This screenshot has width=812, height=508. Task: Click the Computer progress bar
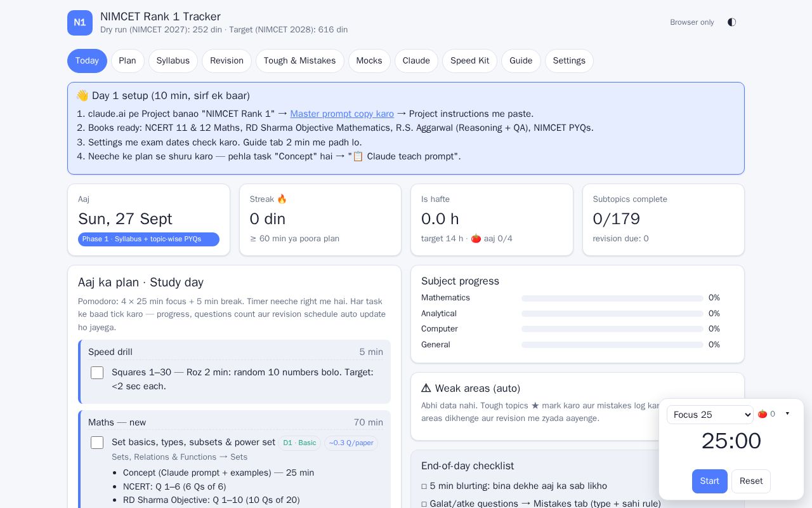pyautogui.click(x=612, y=330)
